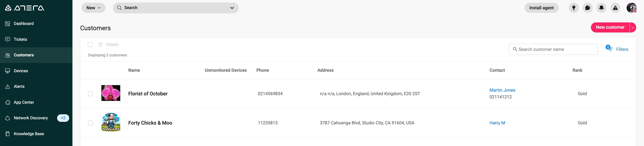
Task: Click the filters funnel icon with badge
Action: 609,48
